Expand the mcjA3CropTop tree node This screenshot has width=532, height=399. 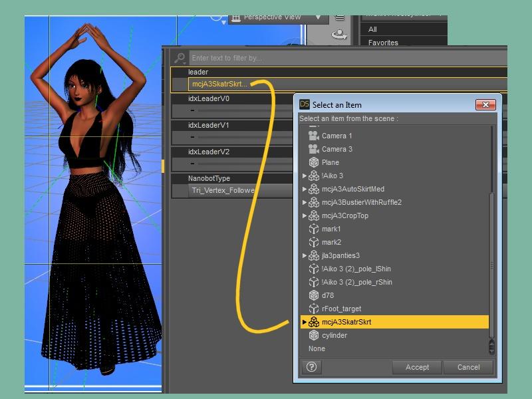(x=305, y=215)
